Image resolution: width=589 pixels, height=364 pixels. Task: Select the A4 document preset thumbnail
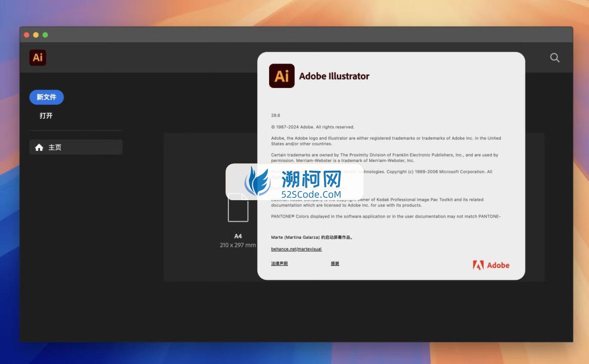coord(238,207)
